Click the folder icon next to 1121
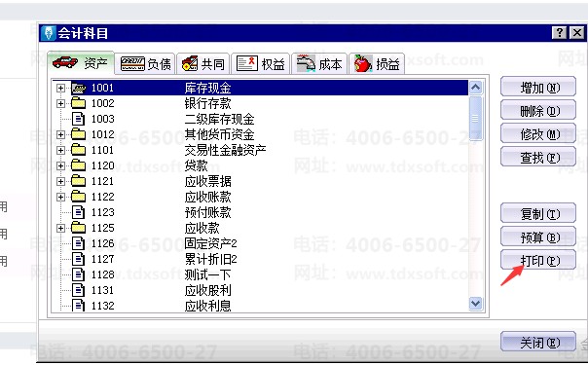The width and height of the screenshot is (588, 365). (x=79, y=181)
